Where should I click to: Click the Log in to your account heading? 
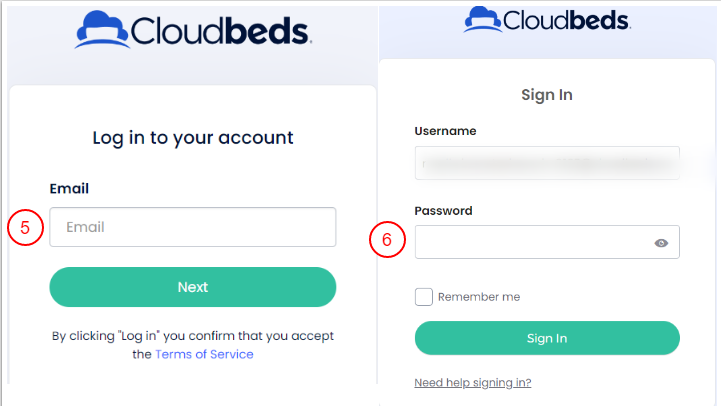tap(193, 138)
